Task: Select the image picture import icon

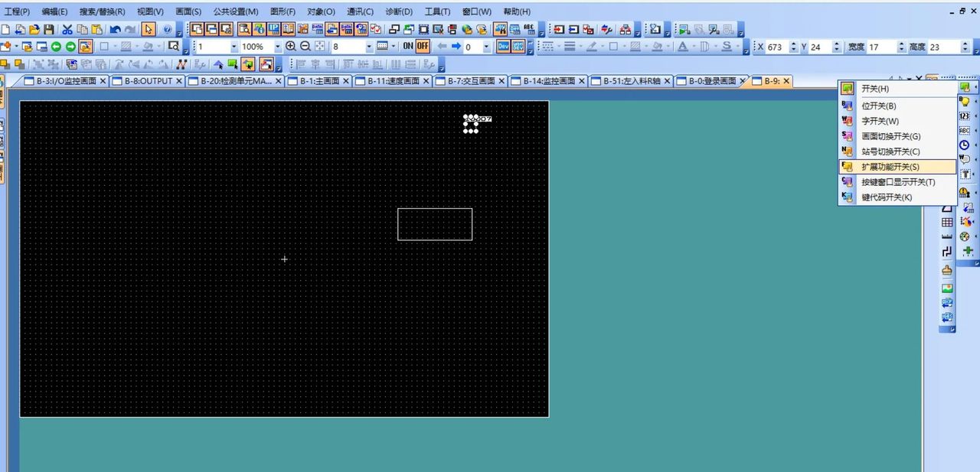Action: pos(947,288)
